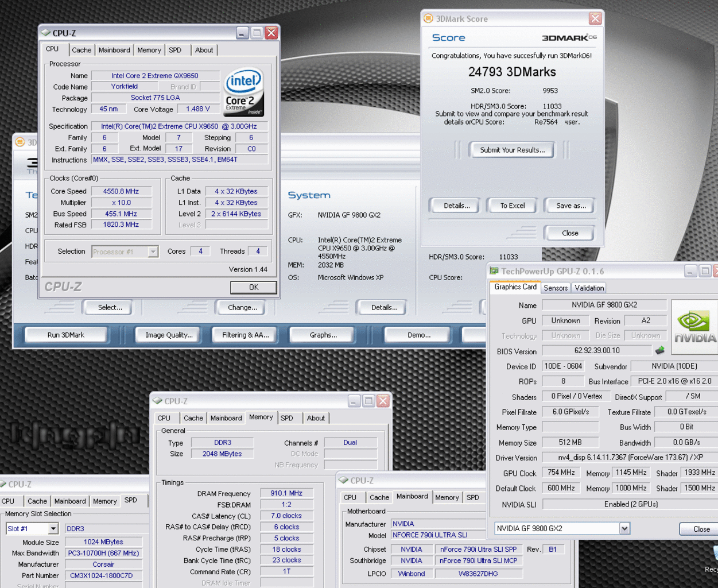Close the 3DMark Score dialog via Close button

click(x=570, y=233)
